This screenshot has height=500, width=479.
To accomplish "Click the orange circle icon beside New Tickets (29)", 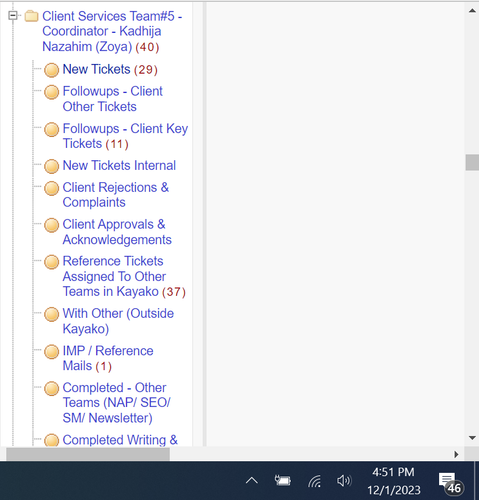I will (51, 70).
